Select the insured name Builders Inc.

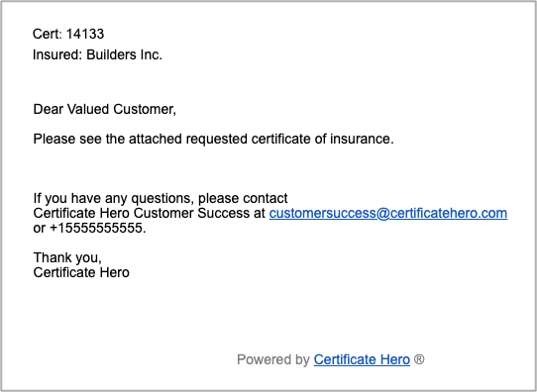tap(124, 54)
